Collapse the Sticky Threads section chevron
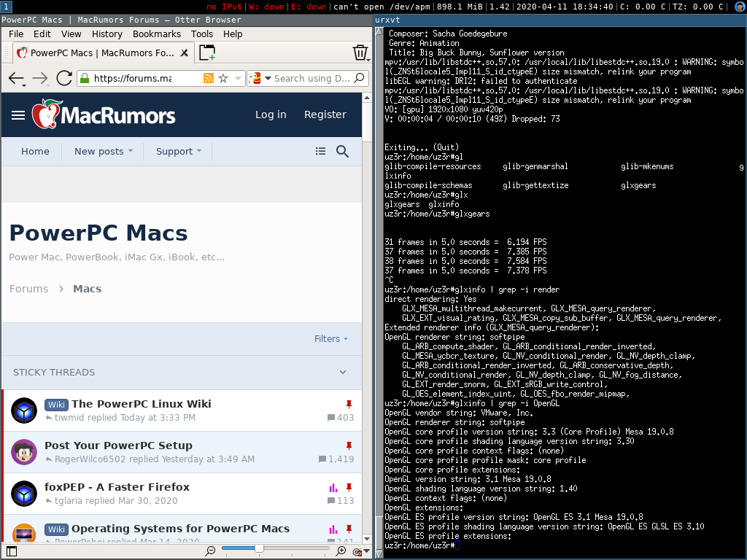 click(x=343, y=373)
